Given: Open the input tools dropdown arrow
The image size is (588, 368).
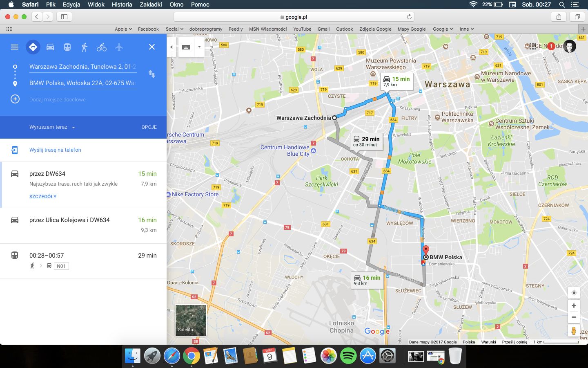Looking at the screenshot, I should pos(199,47).
